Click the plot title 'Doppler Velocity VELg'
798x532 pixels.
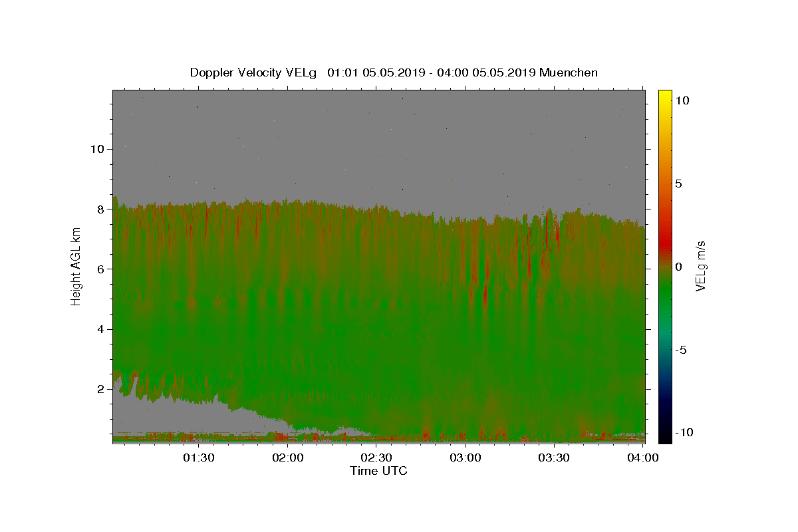[x=255, y=72]
